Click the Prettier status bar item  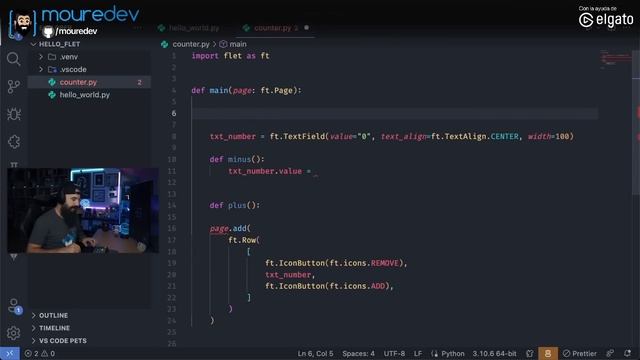(x=580, y=353)
